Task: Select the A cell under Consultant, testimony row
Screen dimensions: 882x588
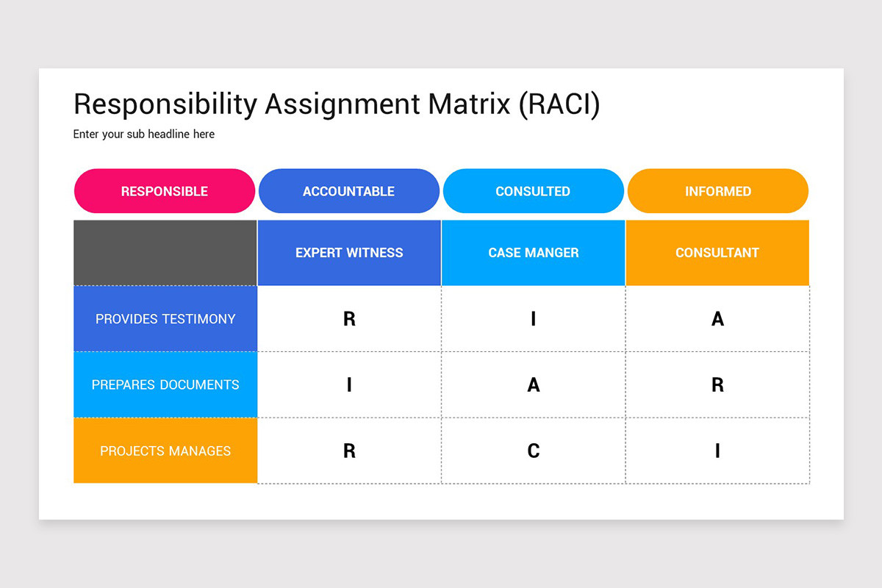Action: (717, 319)
